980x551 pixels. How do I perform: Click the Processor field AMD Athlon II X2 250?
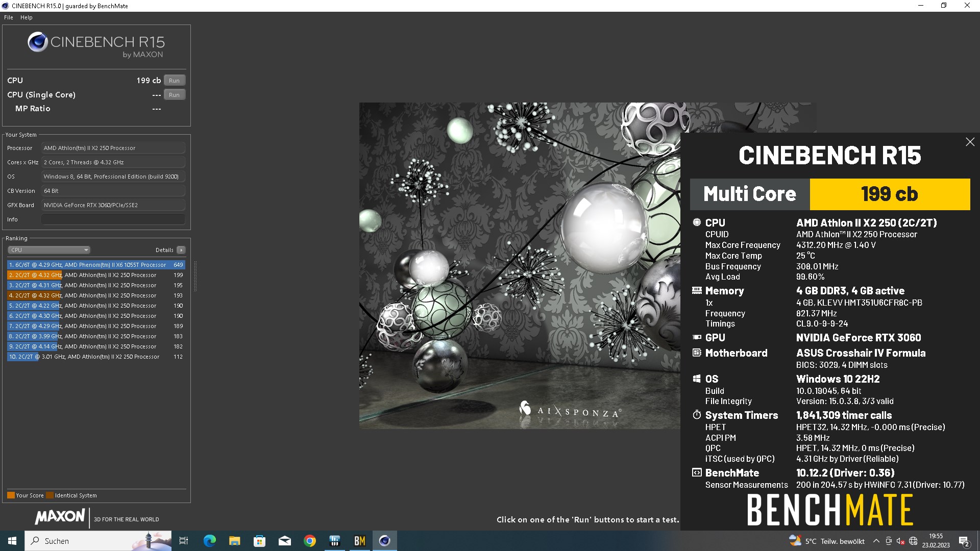(x=113, y=148)
